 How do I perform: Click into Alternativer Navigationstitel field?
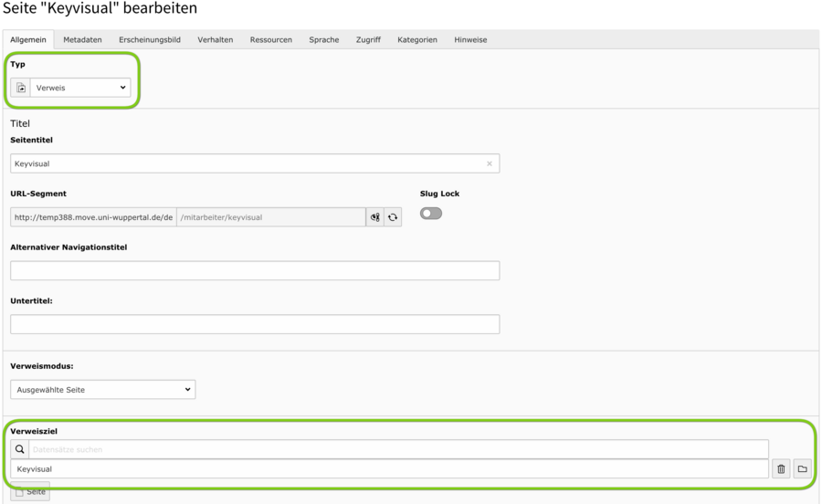pos(255,270)
